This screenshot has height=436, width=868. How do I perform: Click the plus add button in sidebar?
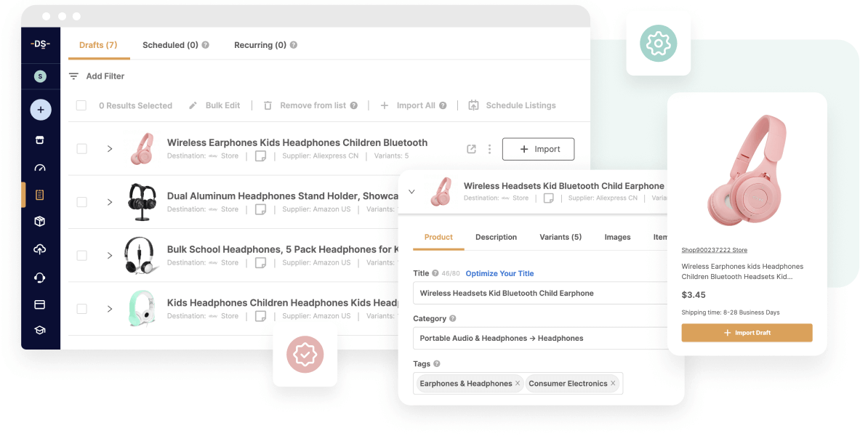41,110
